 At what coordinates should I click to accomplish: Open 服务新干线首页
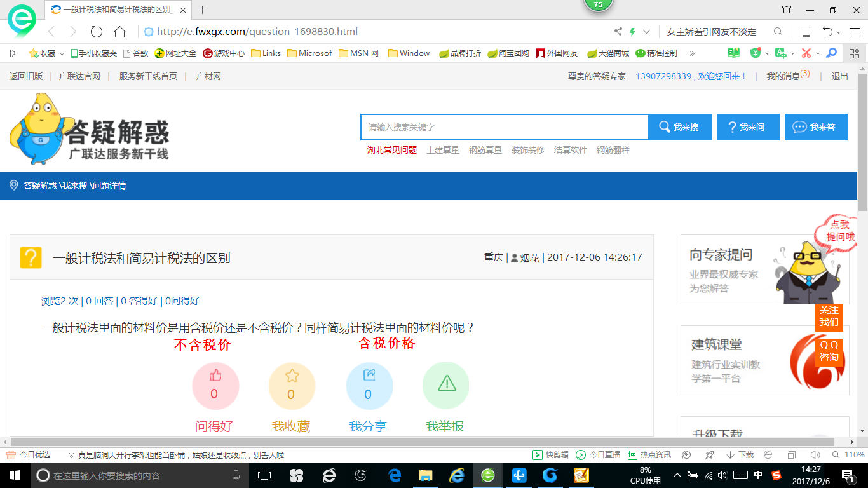(148, 76)
